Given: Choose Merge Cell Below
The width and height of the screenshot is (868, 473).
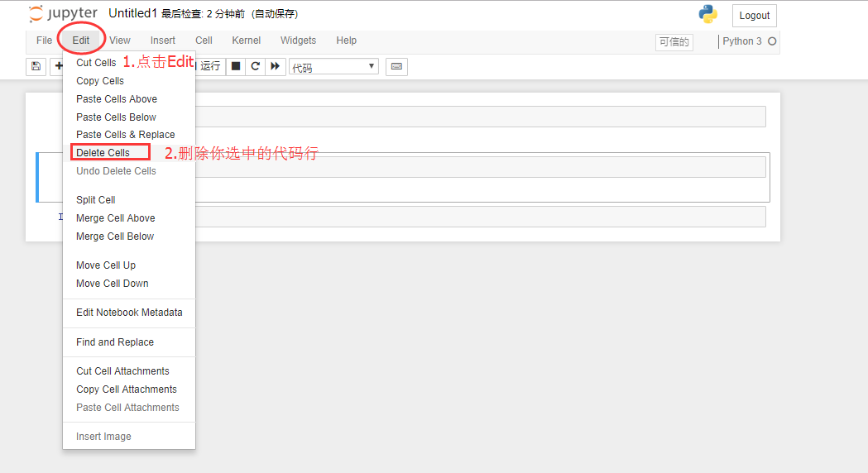Looking at the screenshot, I should (115, 236).
